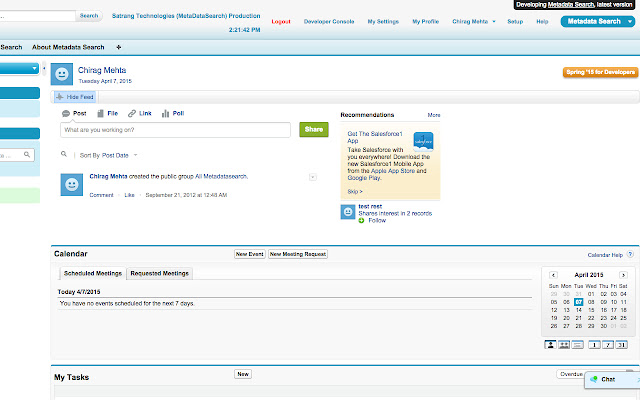Open My Settings in top menu
640x400 pixels.
[383, 22]
